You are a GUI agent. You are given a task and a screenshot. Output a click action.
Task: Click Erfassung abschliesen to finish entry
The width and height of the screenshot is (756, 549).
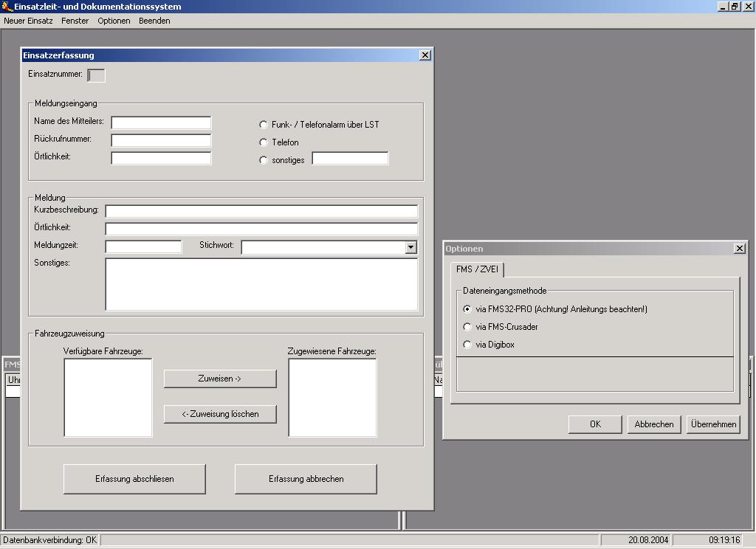coord(134,479)
